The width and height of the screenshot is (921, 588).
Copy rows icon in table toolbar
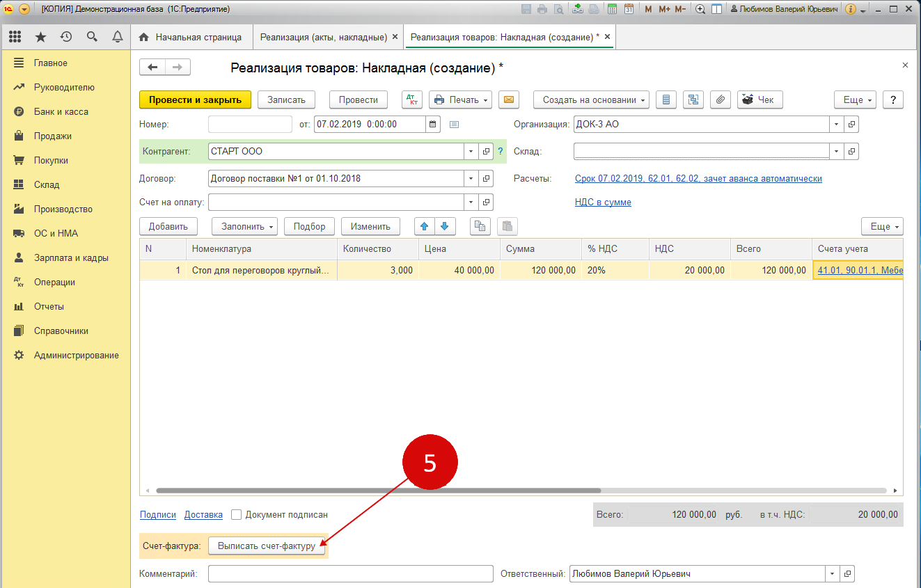point(480,226)
